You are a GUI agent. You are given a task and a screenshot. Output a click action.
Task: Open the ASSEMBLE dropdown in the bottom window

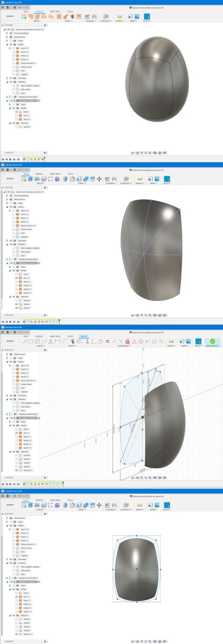point(110,510)
